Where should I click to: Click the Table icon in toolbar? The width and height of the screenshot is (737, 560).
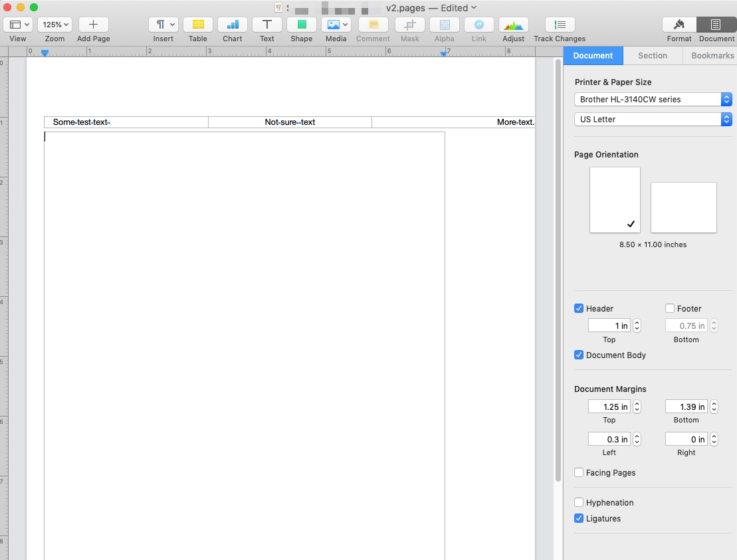point(197,25)
